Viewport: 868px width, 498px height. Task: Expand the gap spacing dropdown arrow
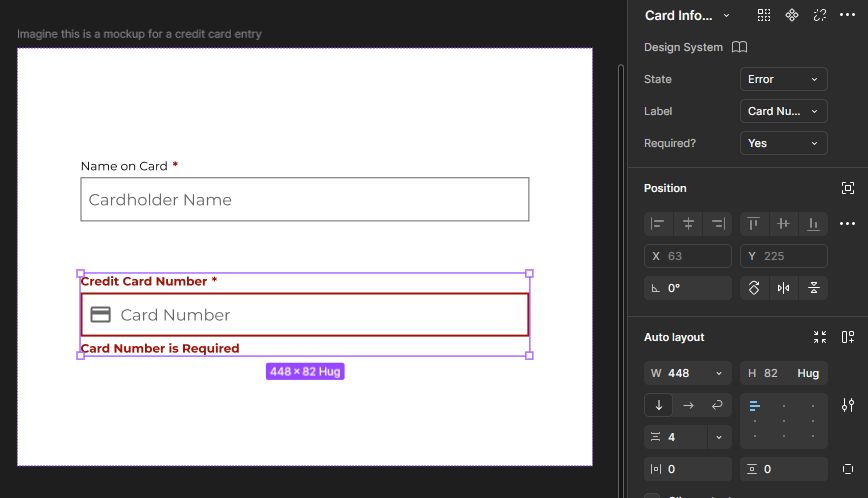tap(719, 437)
